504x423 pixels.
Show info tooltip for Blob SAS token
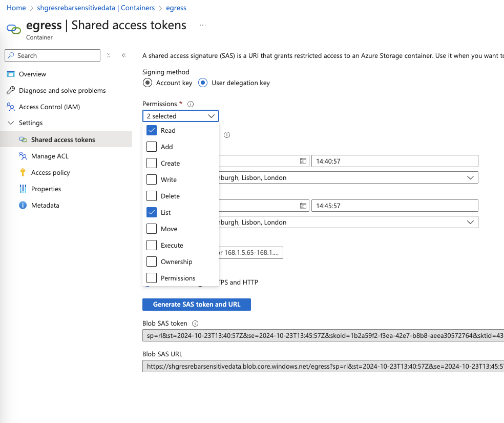tap(195, 324)
